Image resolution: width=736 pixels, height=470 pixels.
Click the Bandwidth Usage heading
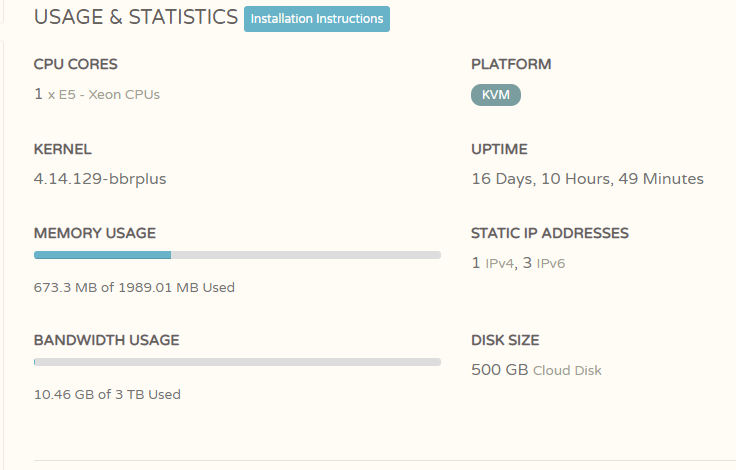click(x=107, y=340)
